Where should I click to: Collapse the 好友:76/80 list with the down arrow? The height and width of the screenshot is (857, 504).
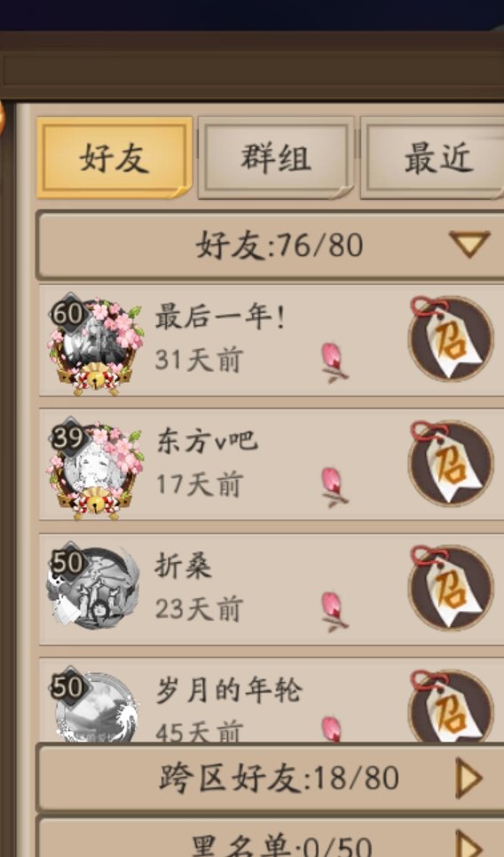469,243
